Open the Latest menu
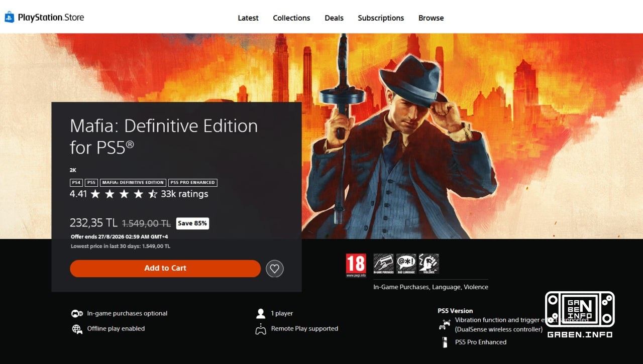 (248, 18)
